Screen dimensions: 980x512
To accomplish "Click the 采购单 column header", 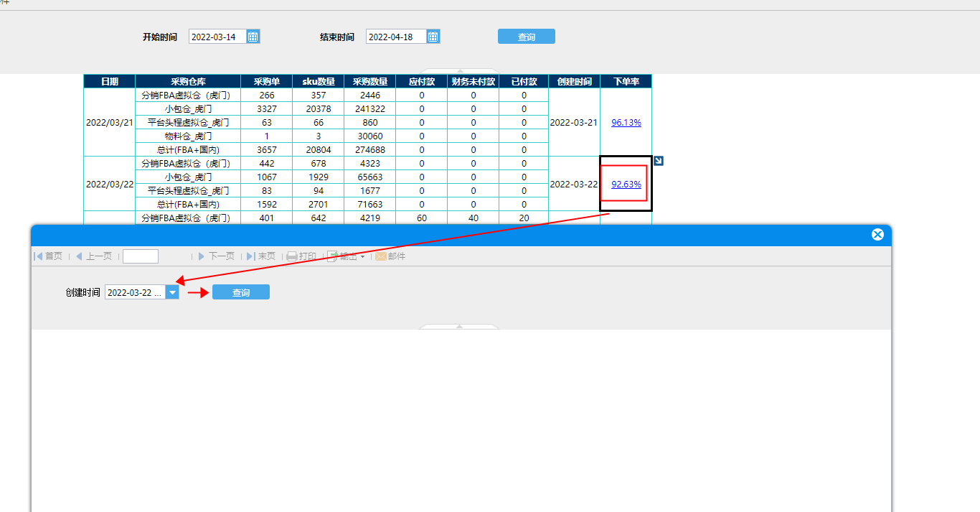I will coord(267,82).
